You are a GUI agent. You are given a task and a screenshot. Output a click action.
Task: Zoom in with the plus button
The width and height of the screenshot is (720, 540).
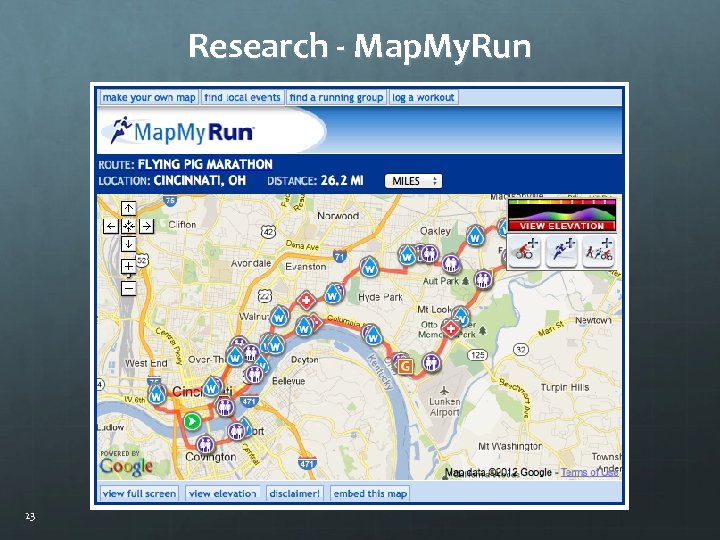coord(129,266)
